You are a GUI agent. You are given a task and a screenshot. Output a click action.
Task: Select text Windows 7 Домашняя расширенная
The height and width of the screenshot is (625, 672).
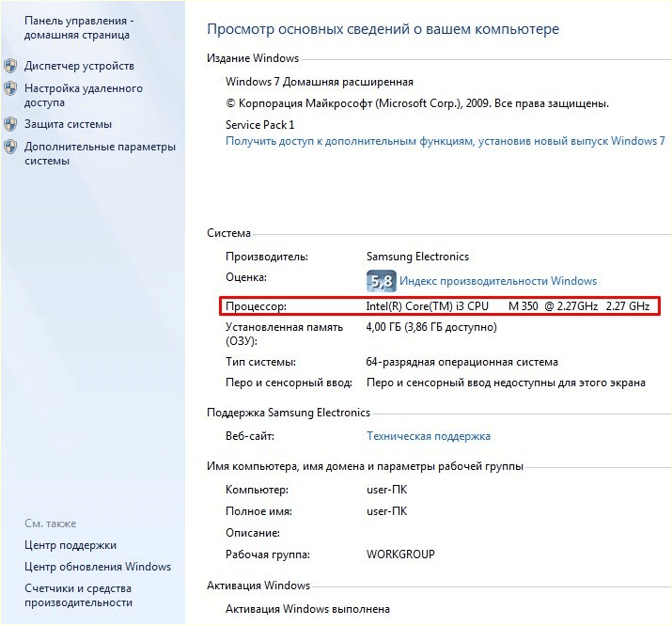[320, 82]
